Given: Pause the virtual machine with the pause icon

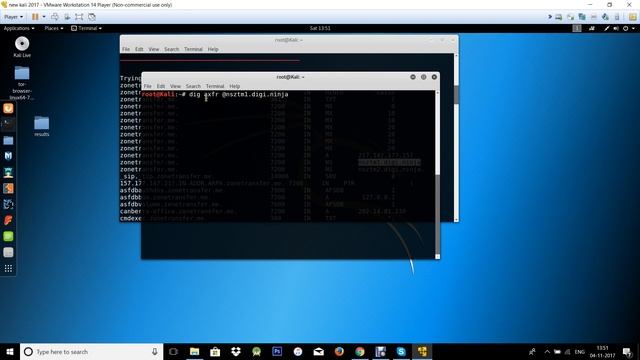Looking at the screenshot, I should (x=35, y=17).
